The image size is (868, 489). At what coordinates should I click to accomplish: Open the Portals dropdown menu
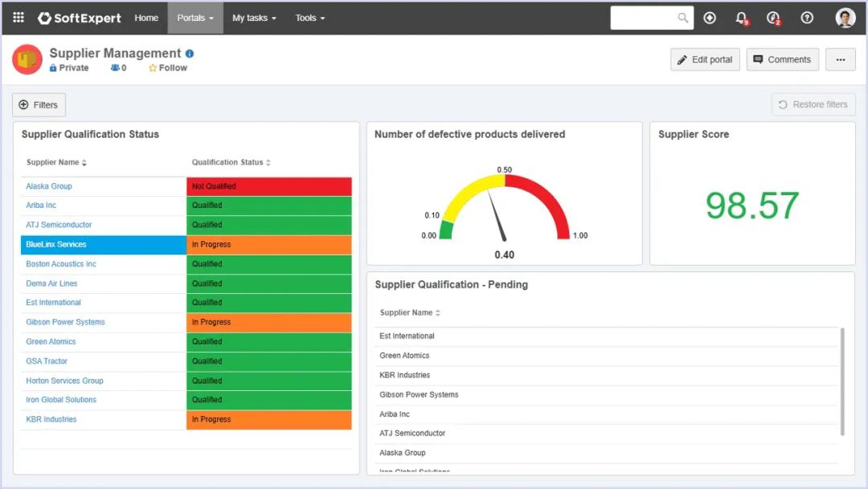(195, 18)
